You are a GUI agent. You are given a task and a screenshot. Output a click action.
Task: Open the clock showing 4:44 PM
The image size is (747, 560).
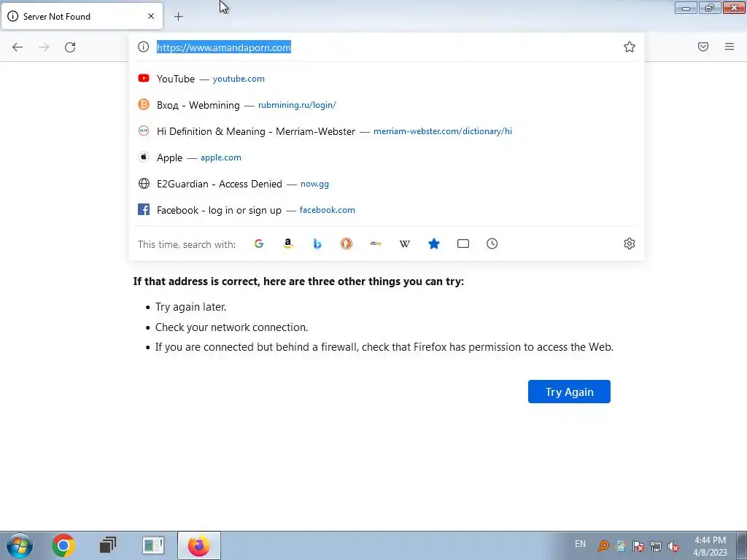tap(710, 546)
